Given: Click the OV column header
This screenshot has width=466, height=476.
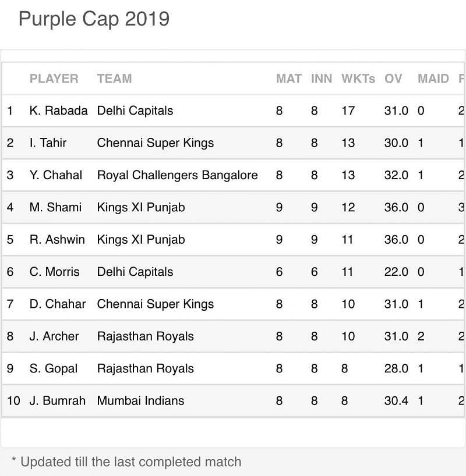Looking at the screenshot, I should click(x=393, y=79).
